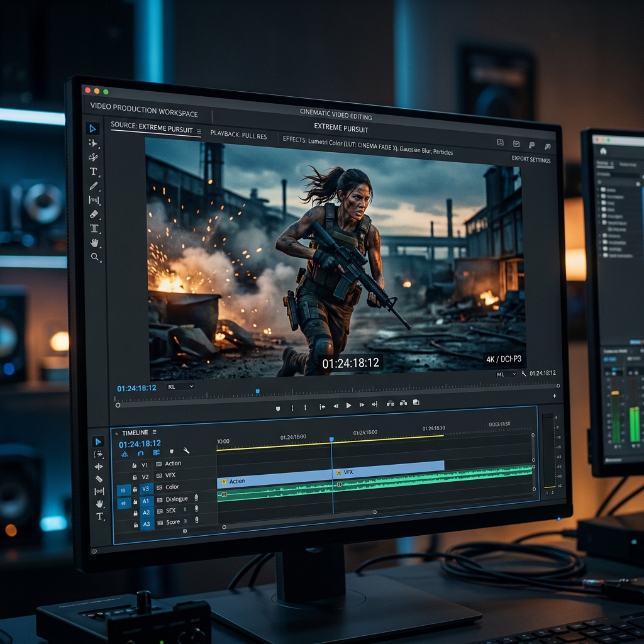Select the Razor tool in the upper toolbar

point(94,214)
